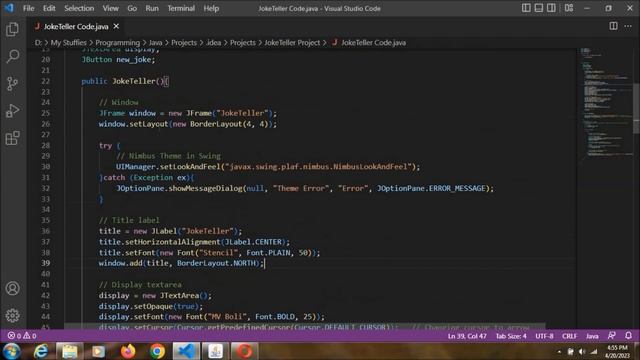Open Internet Explorer from taskbar

(x=41, y=351)
